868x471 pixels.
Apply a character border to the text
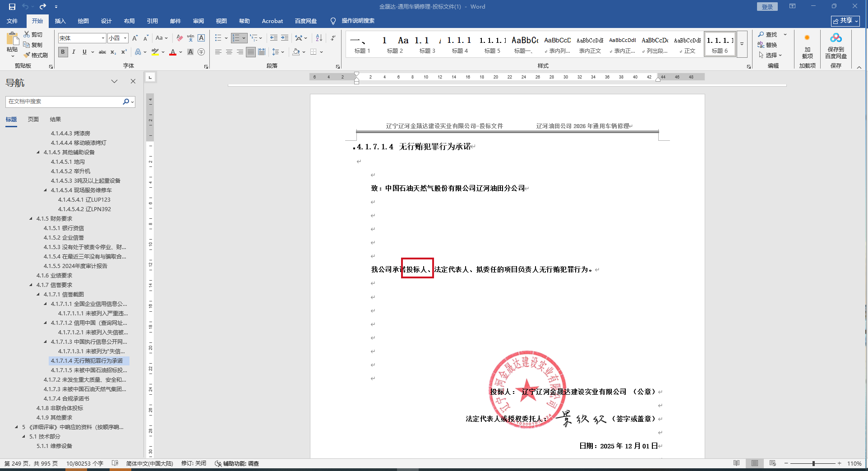click(x=201, y=38)
